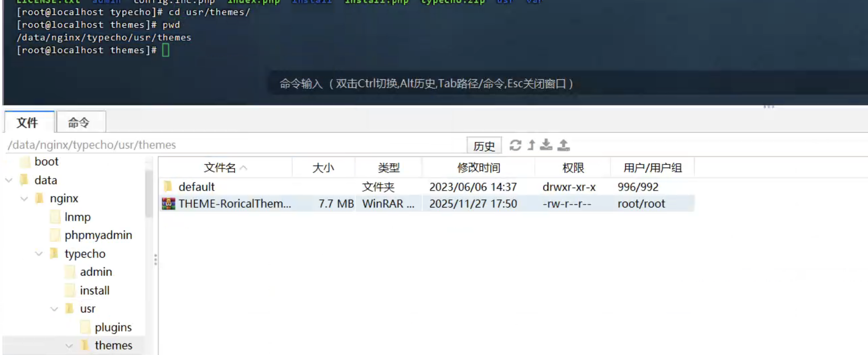Select data in the folder tree

(46, 180)
